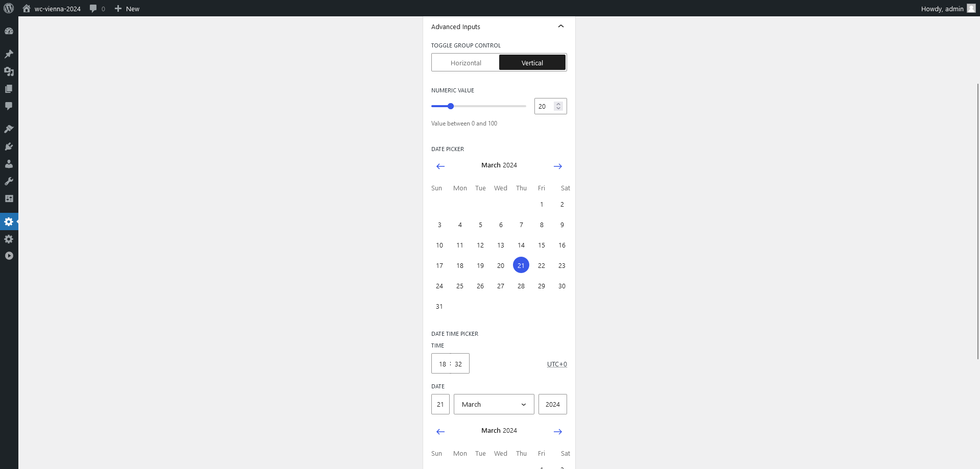Collapse the Advanced Inputs panel

(561, 26)
